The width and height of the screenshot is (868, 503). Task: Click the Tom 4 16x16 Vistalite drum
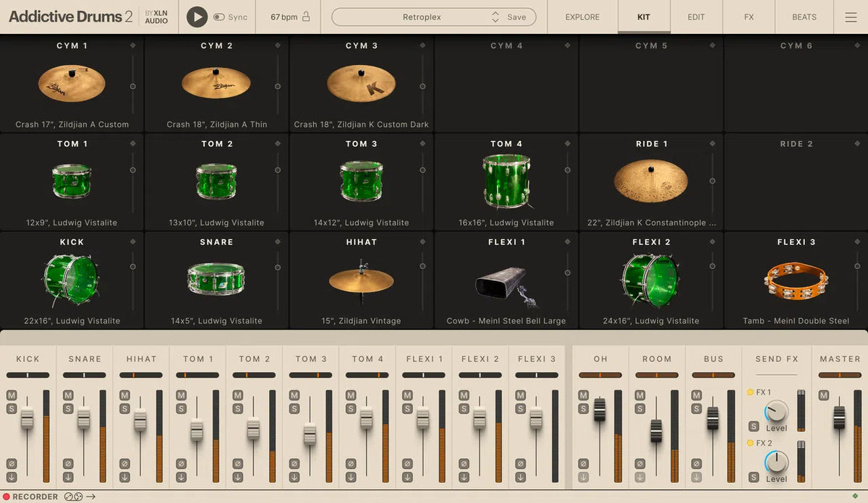pos(506,179)
